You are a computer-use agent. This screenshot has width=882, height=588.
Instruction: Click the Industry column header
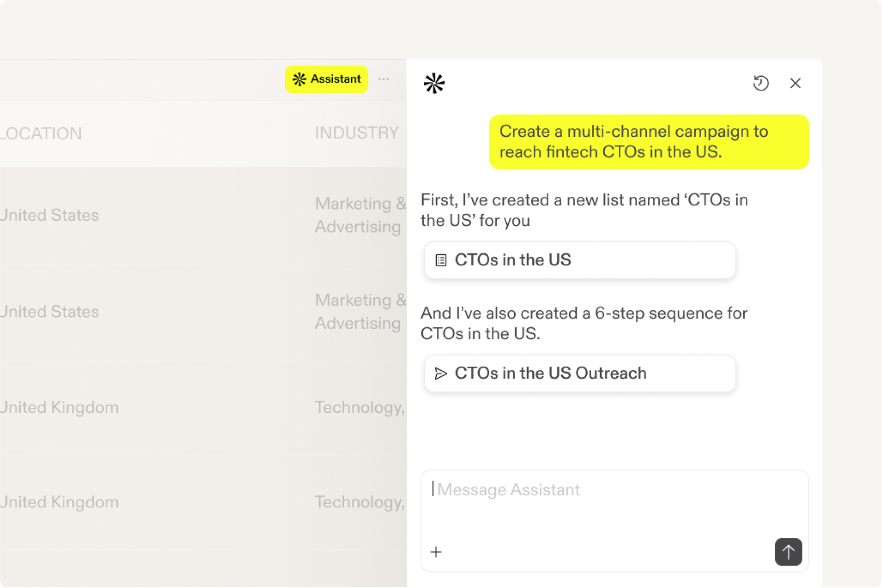click(x=357, y=133)
